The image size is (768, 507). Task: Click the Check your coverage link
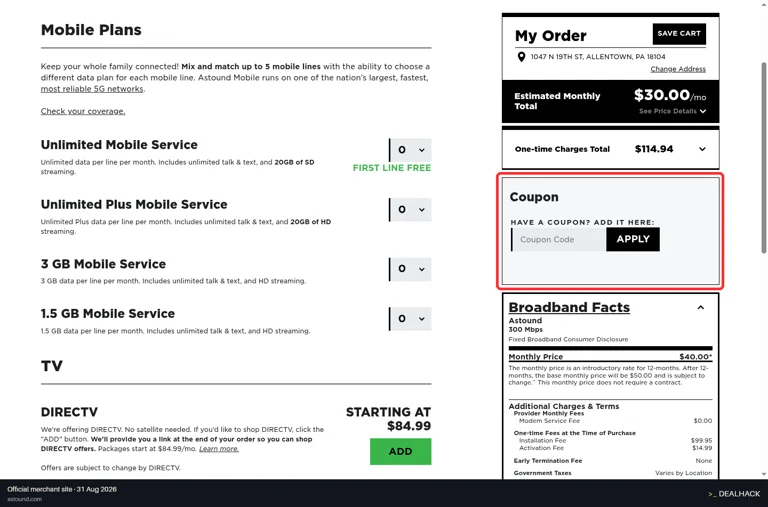click(x=83, y=111)
